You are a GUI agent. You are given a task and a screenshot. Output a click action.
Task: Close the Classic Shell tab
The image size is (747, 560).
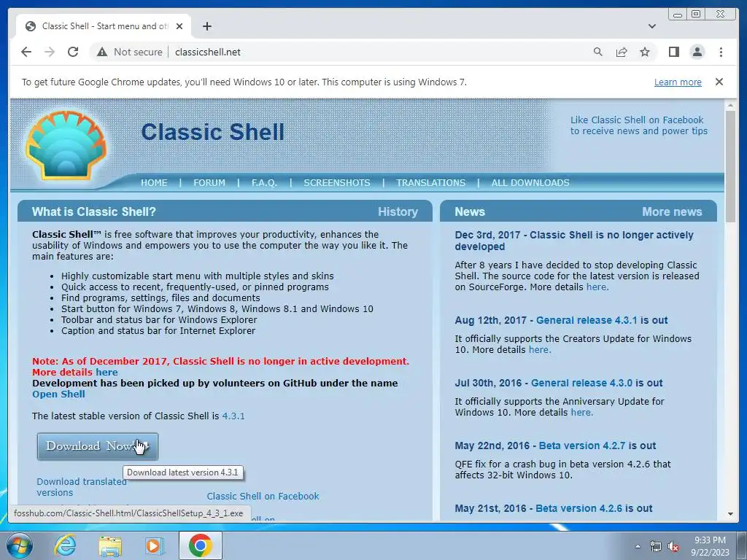[x=179, y=26]
